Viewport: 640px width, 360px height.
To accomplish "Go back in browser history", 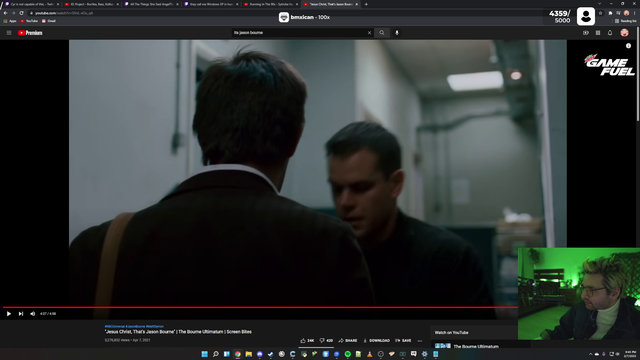I will click(x=5, y=13).
